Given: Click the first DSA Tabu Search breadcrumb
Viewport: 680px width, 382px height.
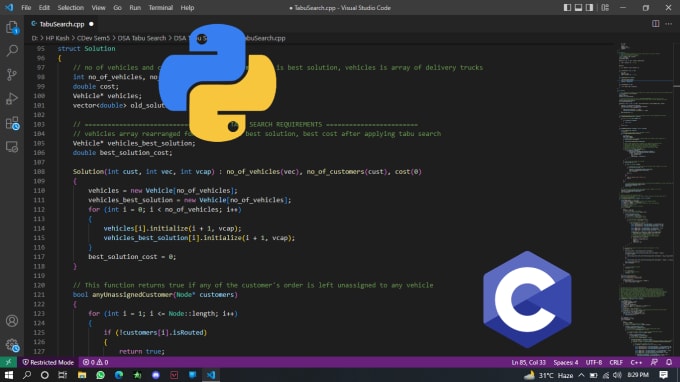Looking at the screenshot, I should [142, 38].
